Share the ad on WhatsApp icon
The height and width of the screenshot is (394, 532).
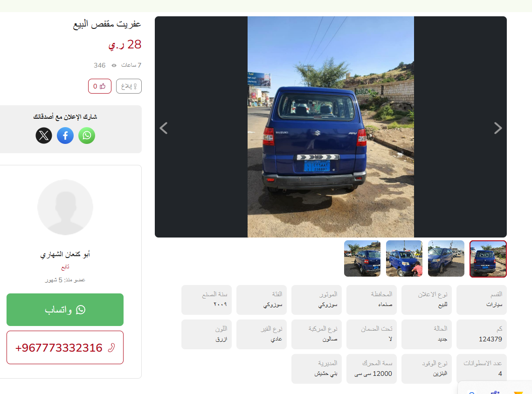(x=87, y=136)
